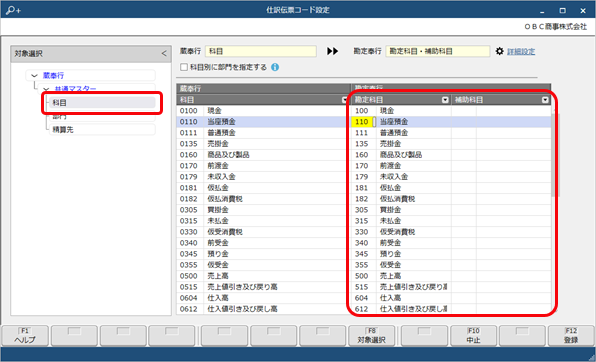Click the 勘定奉行 勘定科目・補助科目 field
596x362 pixels.
438,51
